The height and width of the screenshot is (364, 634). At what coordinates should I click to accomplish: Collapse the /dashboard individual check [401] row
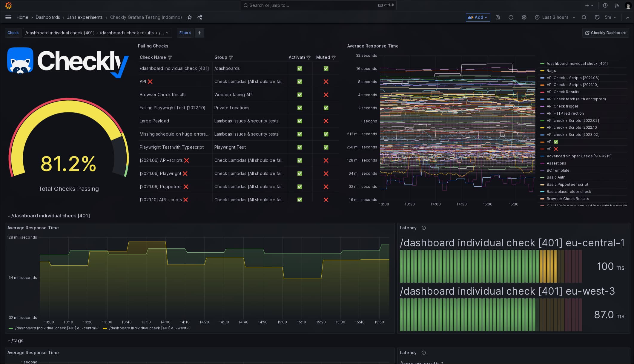[9, 216]
